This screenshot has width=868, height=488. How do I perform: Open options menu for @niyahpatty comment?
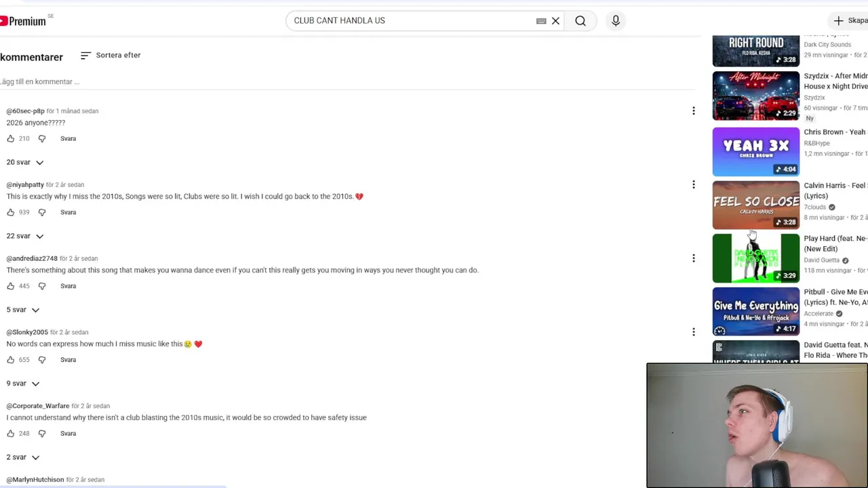pos(693,185)
